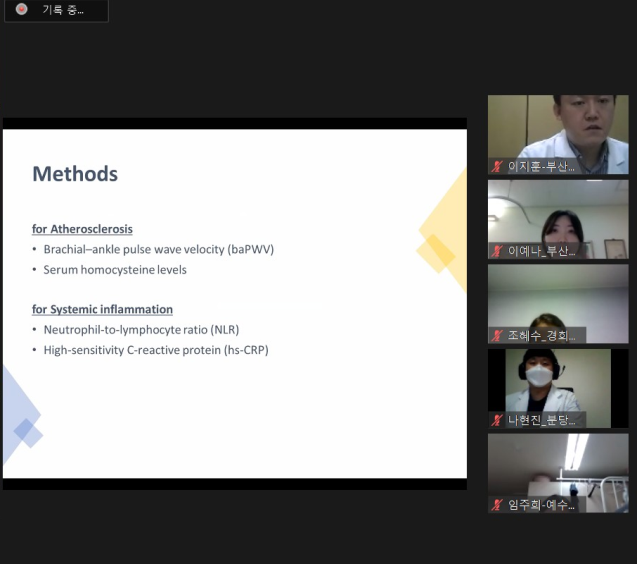This screenshot has height=564, width=637.
Task: Click muted mic icon on 이예나_부산 tile
Action: click(497, 251)
